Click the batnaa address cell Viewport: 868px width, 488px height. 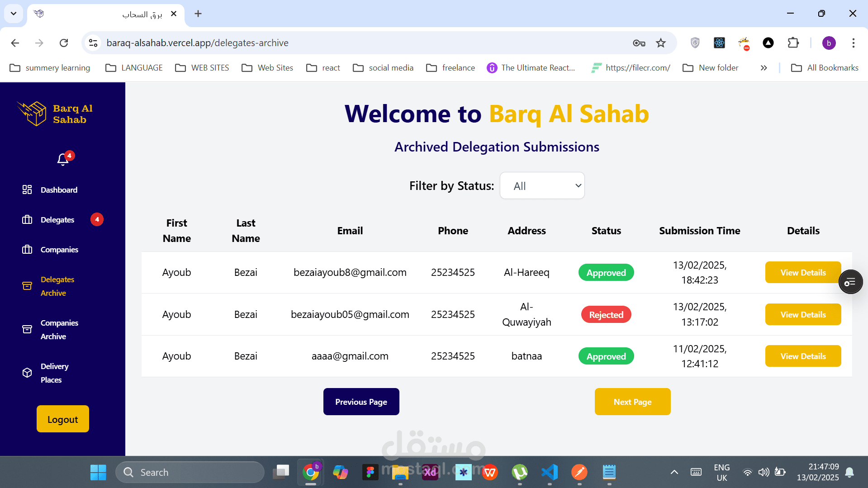(526, 356)
